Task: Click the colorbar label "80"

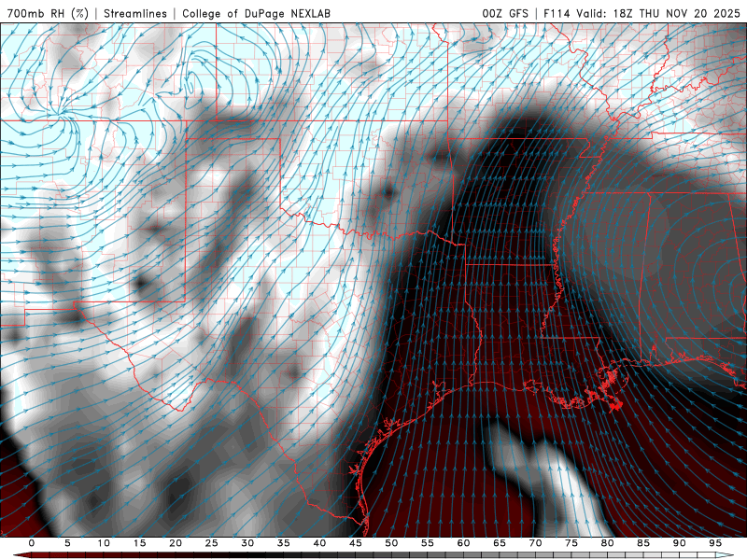Action: pyautogui.click(x=608, y=543)
